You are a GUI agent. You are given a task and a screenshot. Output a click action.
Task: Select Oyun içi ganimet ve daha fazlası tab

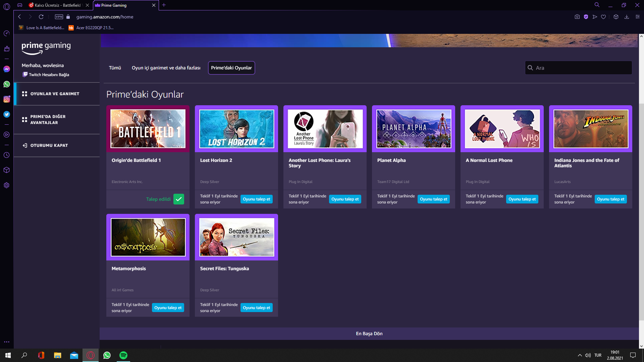[166, 68]
